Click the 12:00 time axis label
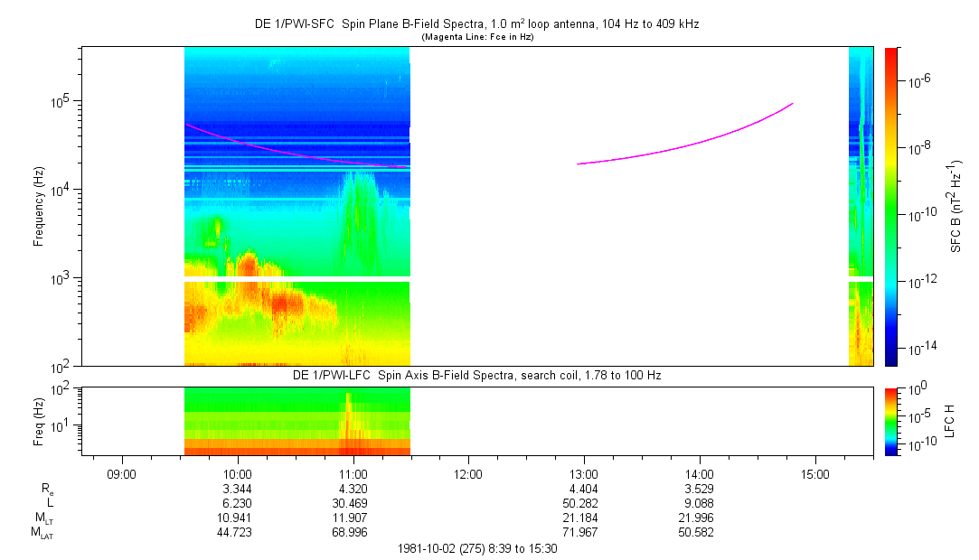The width and height of the screenshot is (979, 560). [468, 473]
